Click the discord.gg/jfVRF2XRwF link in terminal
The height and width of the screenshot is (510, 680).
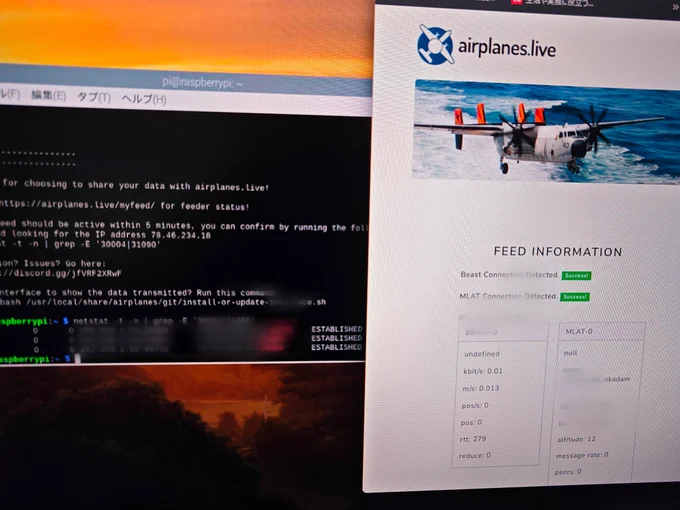click(61, 274)
